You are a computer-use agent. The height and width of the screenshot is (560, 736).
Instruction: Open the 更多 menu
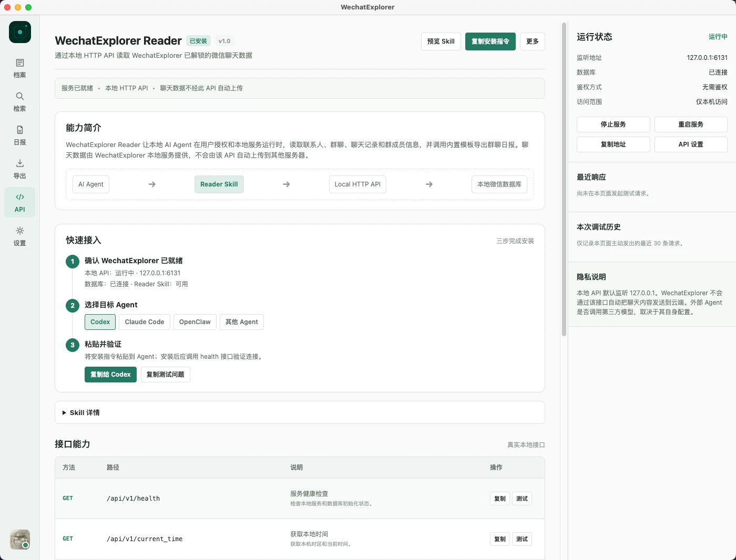point(533,42)
